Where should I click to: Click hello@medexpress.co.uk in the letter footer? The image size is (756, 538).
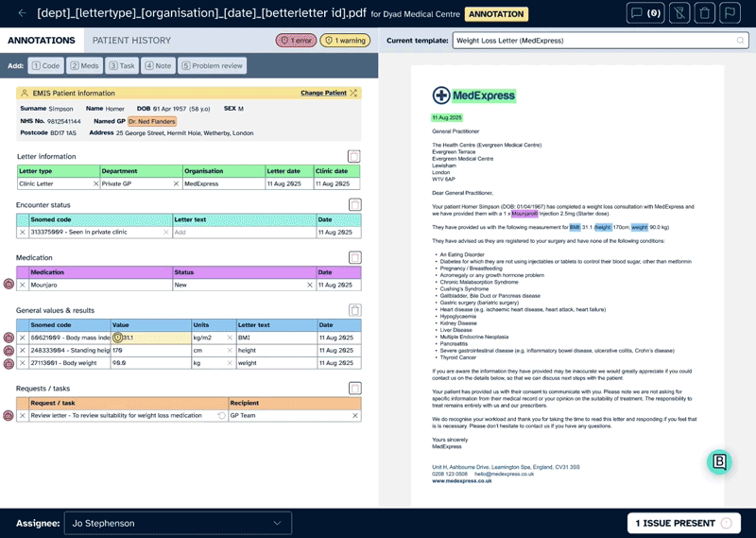coord(504,474)
